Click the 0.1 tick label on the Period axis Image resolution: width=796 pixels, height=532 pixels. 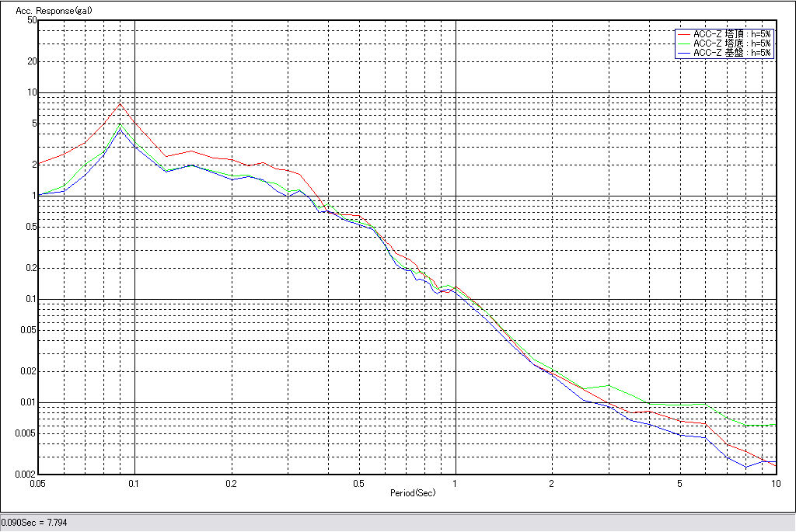134,484
